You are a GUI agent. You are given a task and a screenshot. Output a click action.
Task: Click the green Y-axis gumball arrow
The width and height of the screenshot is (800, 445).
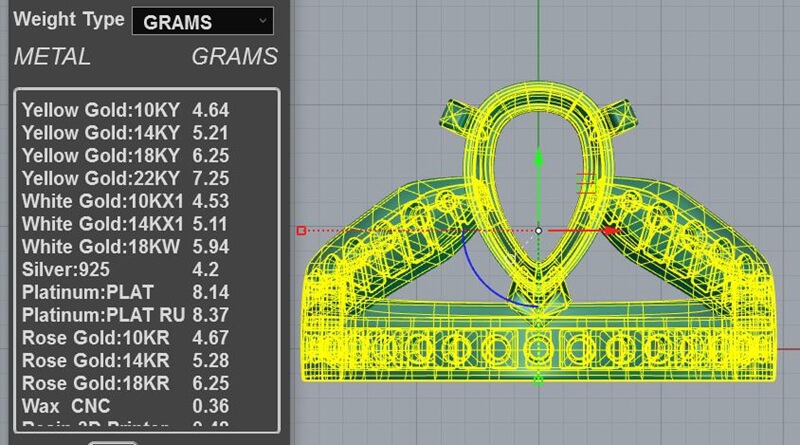[538, 156]
